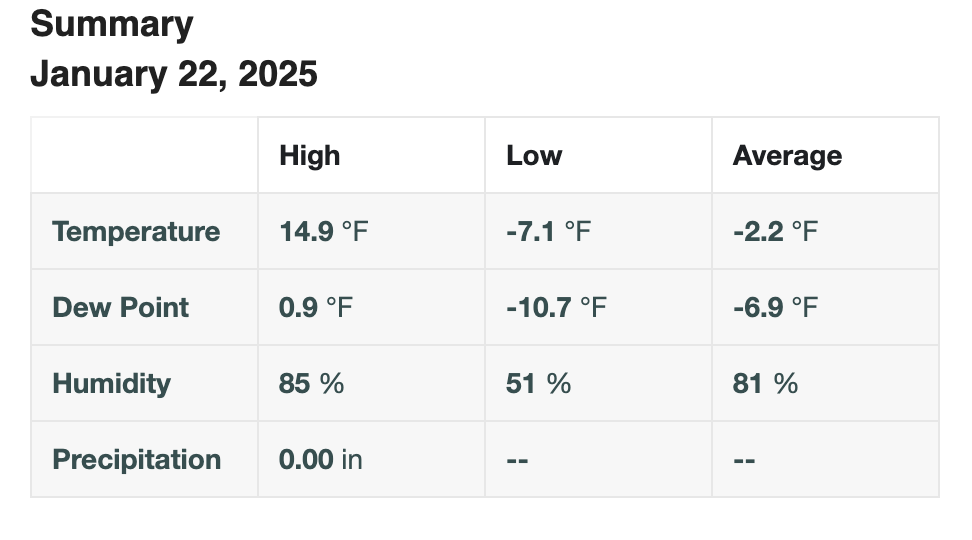
Task: Click the 14.9 °F high temperature value
Action: click(x=324, y=231)
